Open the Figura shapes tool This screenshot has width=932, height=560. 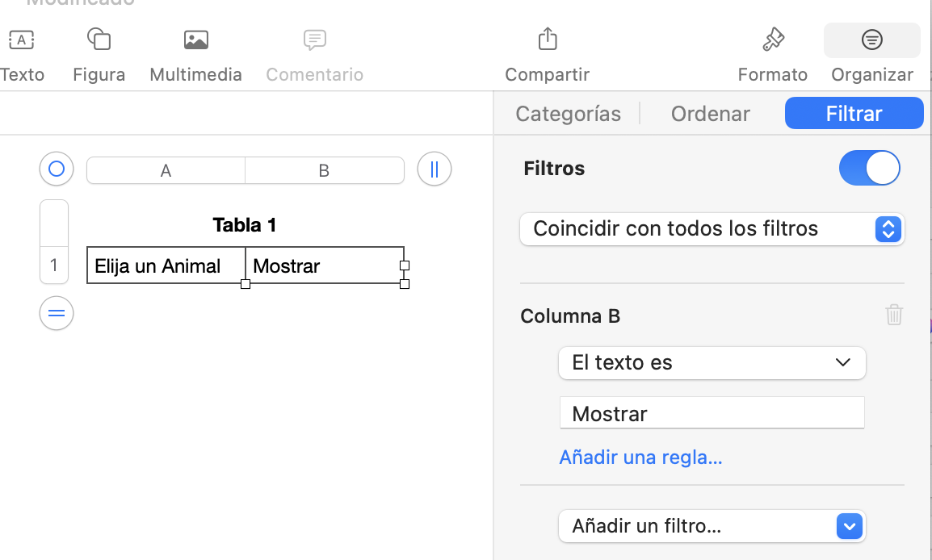click(99, 40)
